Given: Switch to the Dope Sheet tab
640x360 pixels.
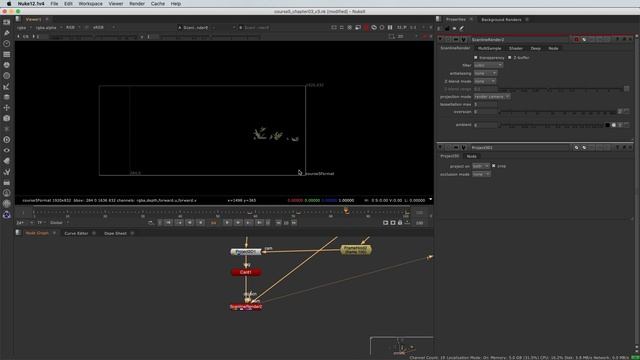Looking at the screenshot, I should click(x=115, y=233).
